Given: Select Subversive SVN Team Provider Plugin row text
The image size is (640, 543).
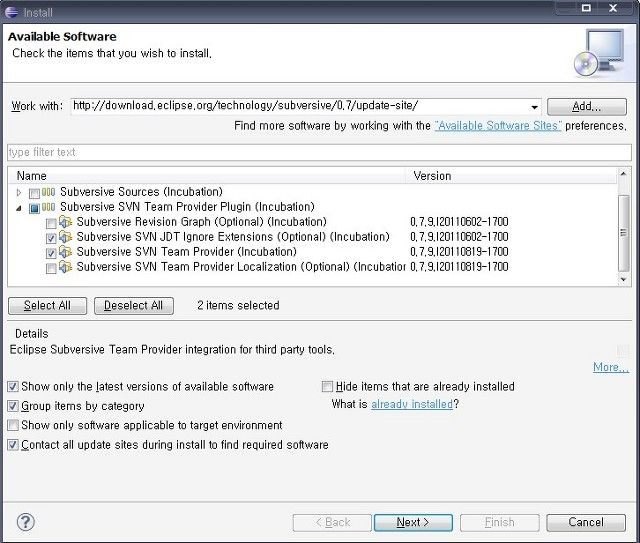Looking at the screenshot, I should pyautogui.click(x=187, y=207).
